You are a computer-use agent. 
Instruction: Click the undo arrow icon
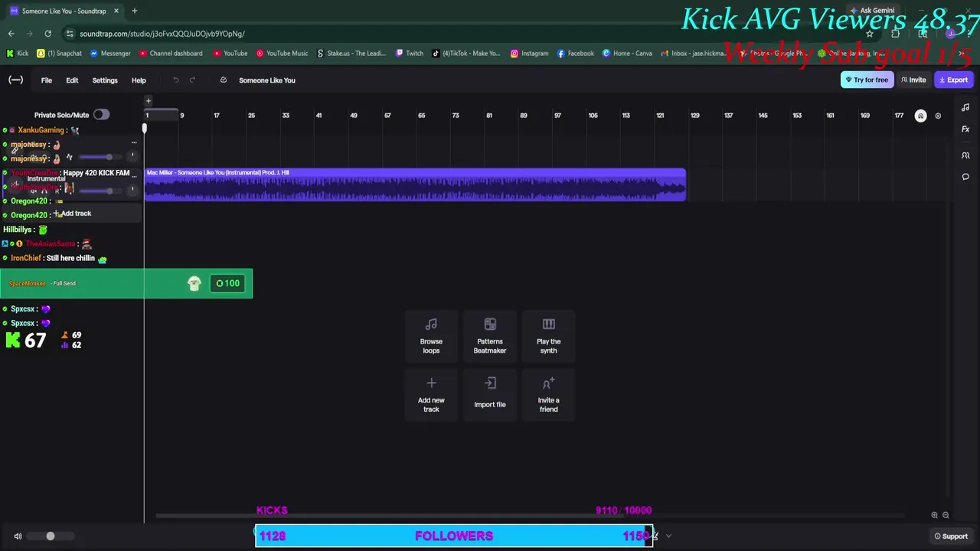click(x=176, y=80)
